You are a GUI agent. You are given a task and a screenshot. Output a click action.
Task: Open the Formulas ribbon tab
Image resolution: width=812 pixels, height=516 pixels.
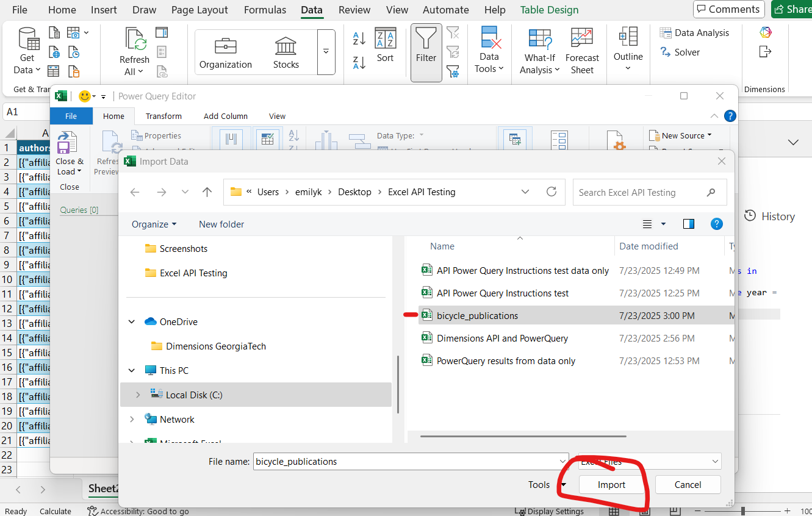click(265, 10)
